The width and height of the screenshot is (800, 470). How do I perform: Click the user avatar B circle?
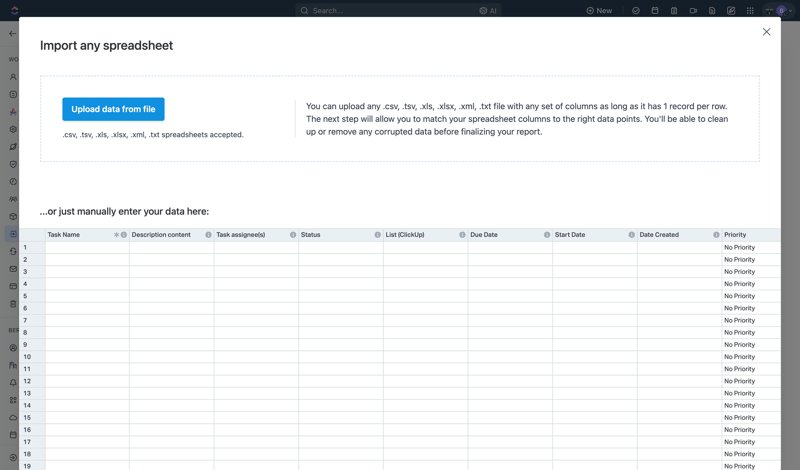[x=781, y=10]
